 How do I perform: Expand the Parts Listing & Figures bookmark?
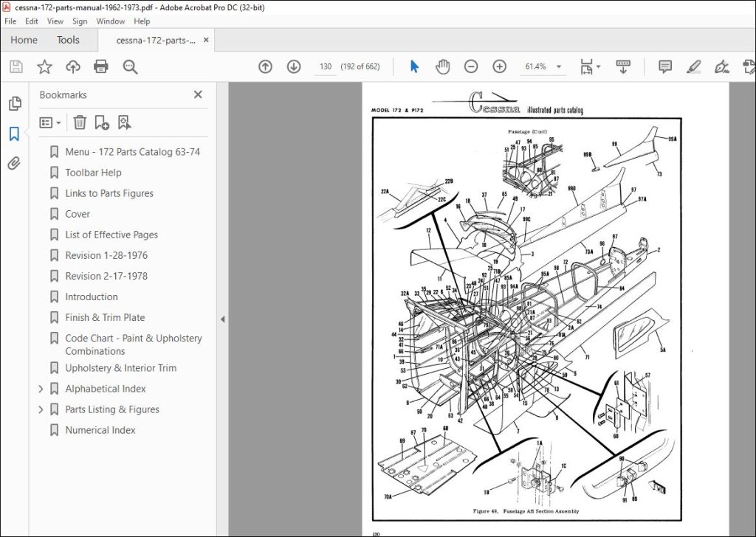click(41, 409)
